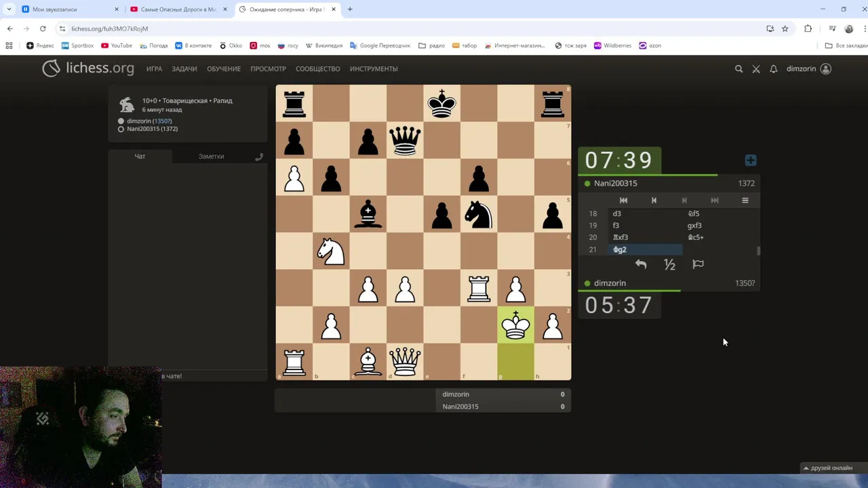Reload the page button
Image resolution: width=868 pixels, height=488 pixels.
pos(43,28)
